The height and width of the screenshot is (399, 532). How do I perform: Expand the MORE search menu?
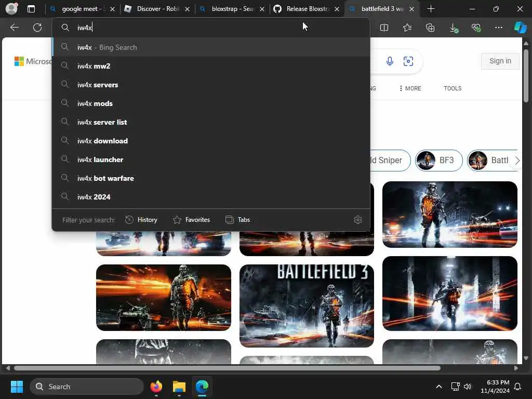tap(410, 88)
